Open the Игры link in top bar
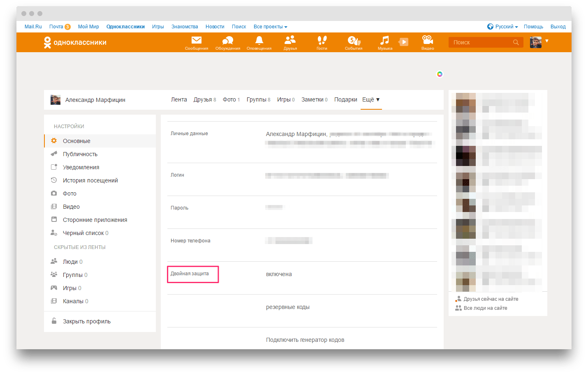 tap(158, 27)
